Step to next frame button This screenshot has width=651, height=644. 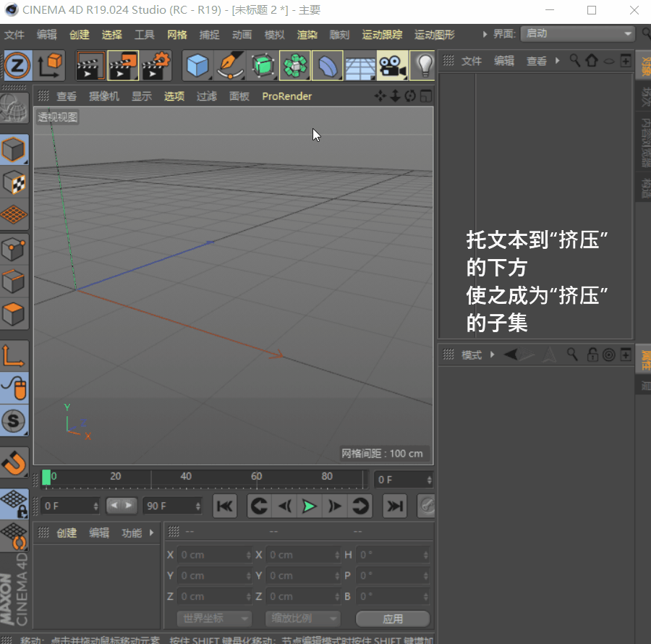(x=335, y=506)
